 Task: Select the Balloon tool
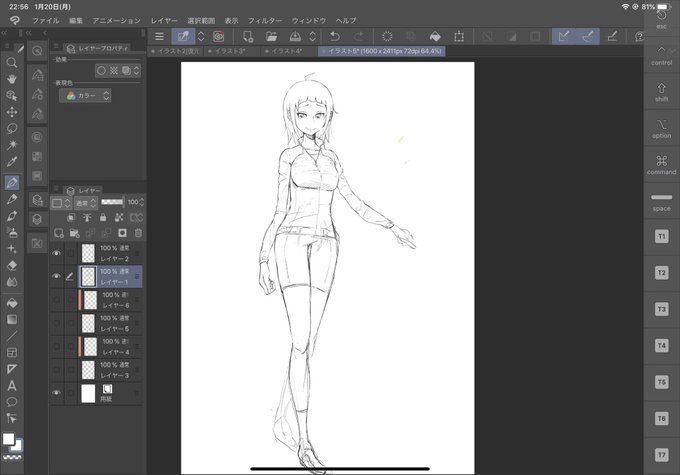tap(12, 402)
